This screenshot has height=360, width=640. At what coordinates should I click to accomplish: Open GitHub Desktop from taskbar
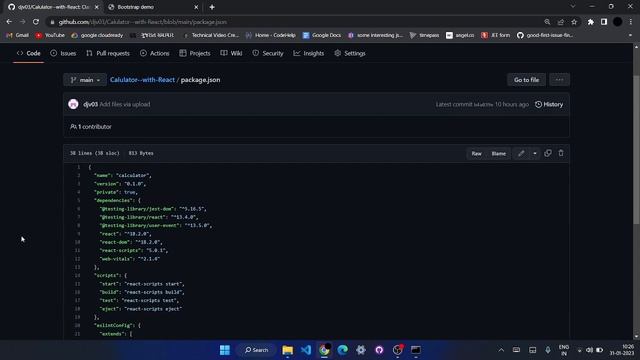[379, 350]
